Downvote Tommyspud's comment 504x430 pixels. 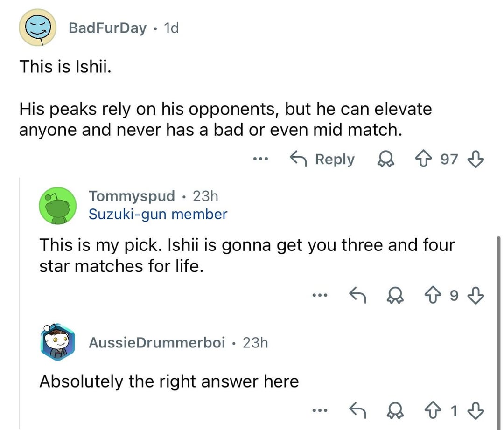(477, 295)
